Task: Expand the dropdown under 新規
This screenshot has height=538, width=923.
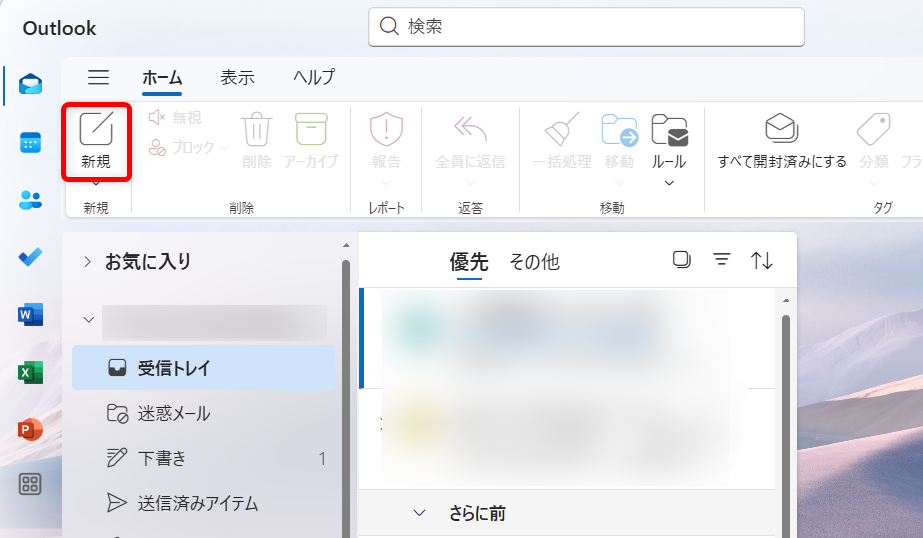Action: 96,183
